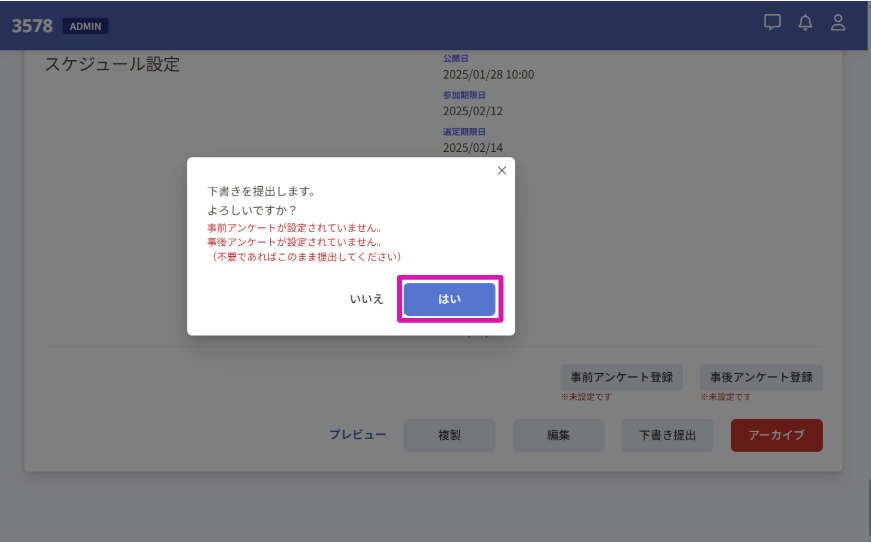The image size is (871, 542).
Task: Click the スケジュール設定 heading
Action: (x=112, y=65)
